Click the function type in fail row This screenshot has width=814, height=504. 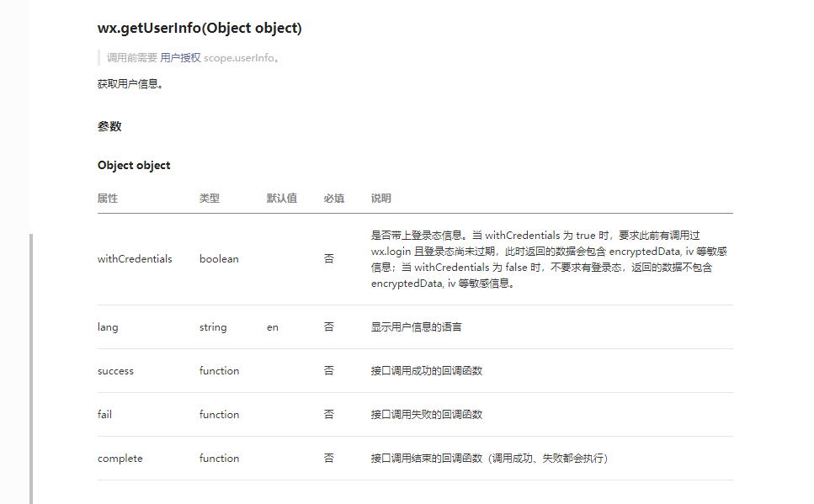click(219, 414)
